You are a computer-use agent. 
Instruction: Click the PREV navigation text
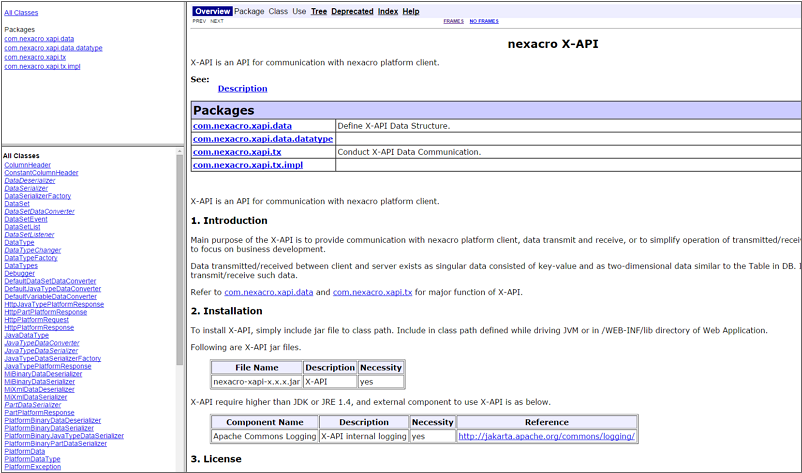[x=199, y=21]
